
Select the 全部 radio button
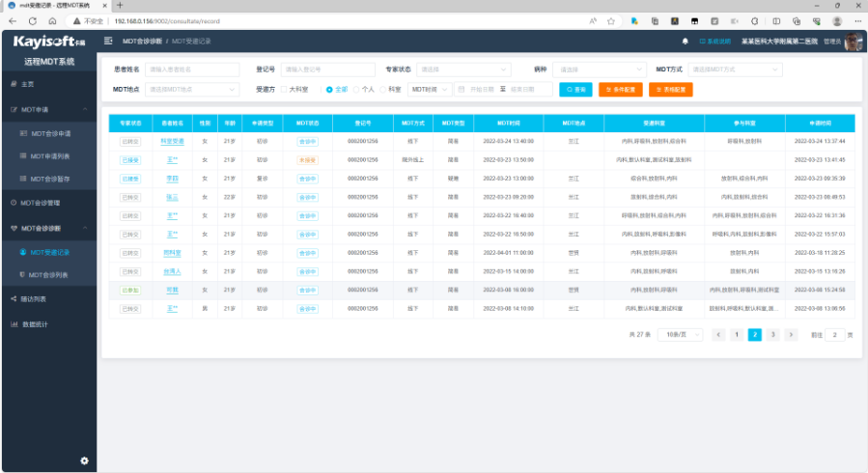[330, 89]
